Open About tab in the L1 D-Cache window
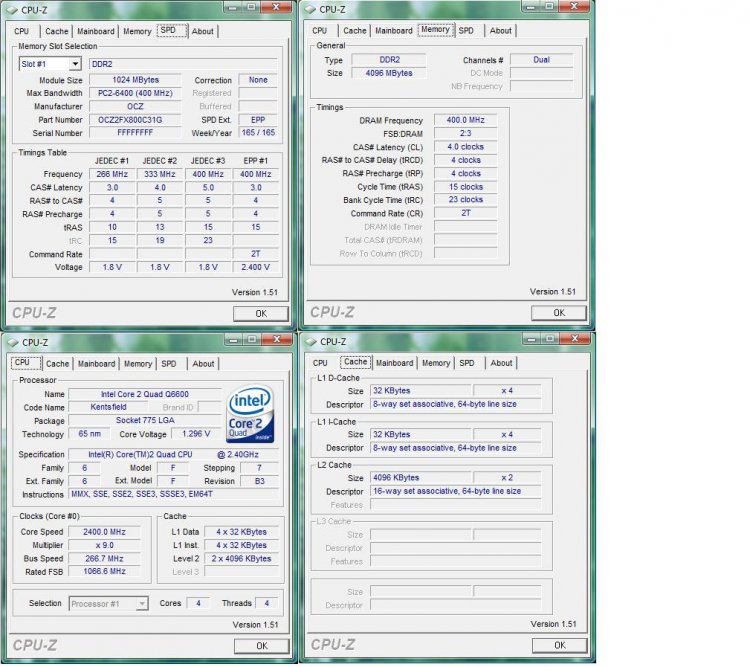Viewport: 750px width, 667px height. click(x=501, y=363)
